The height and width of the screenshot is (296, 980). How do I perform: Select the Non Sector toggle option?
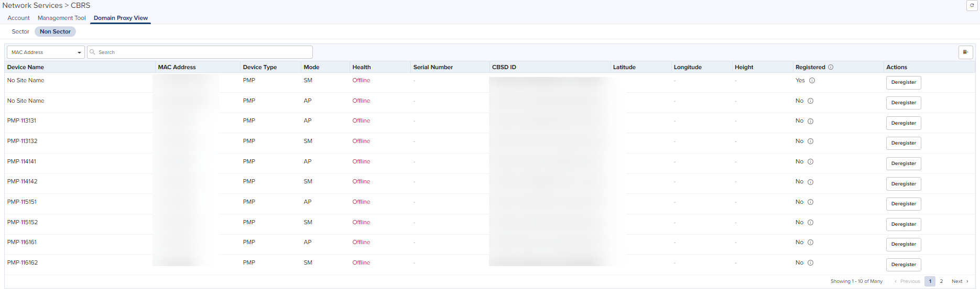coord(55,31)
